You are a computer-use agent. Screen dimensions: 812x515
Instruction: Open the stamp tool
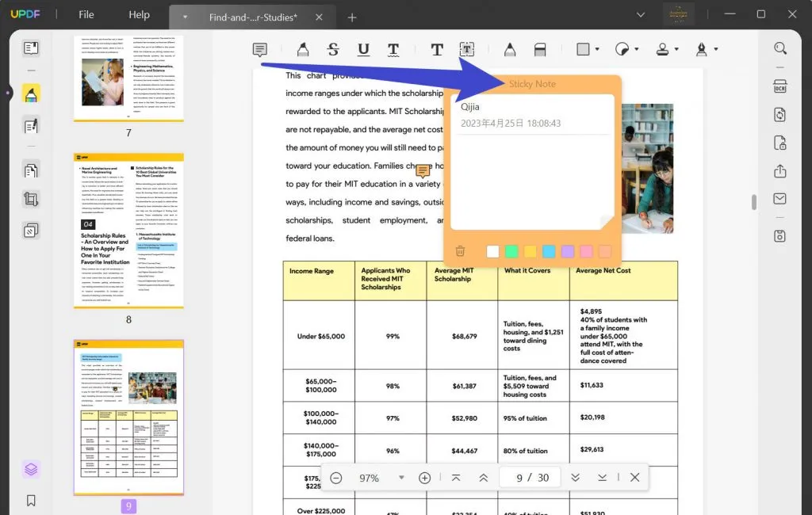click(662, 49)
